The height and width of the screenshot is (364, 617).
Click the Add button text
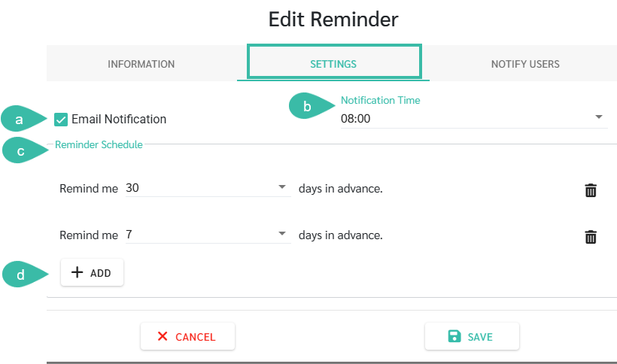click(x=100, y=273)
